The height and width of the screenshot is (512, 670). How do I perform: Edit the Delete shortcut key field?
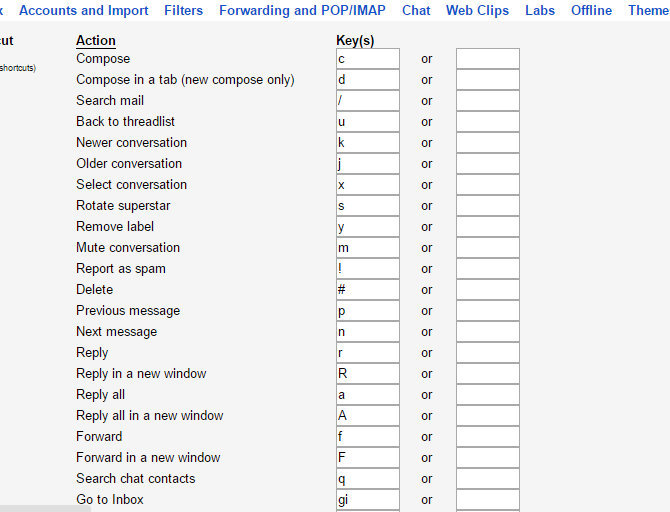tap(368, 290)
